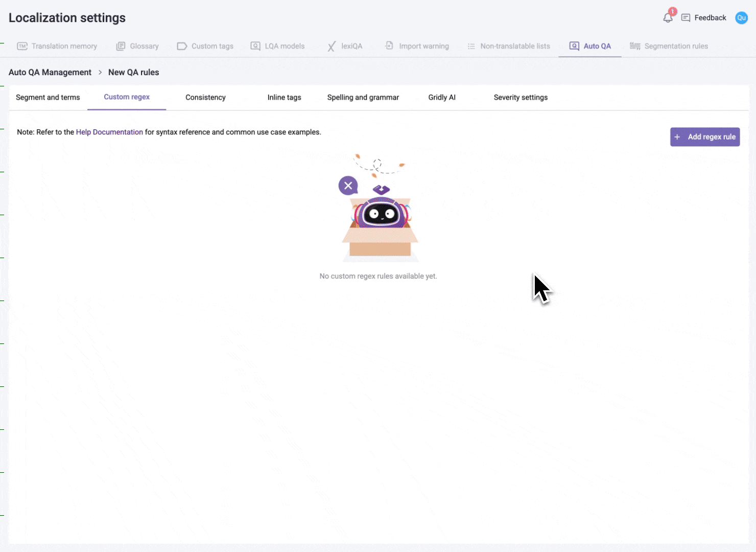Click the LQA models icon
Viewport: 756px width, 552px height.
pos(255,46)
